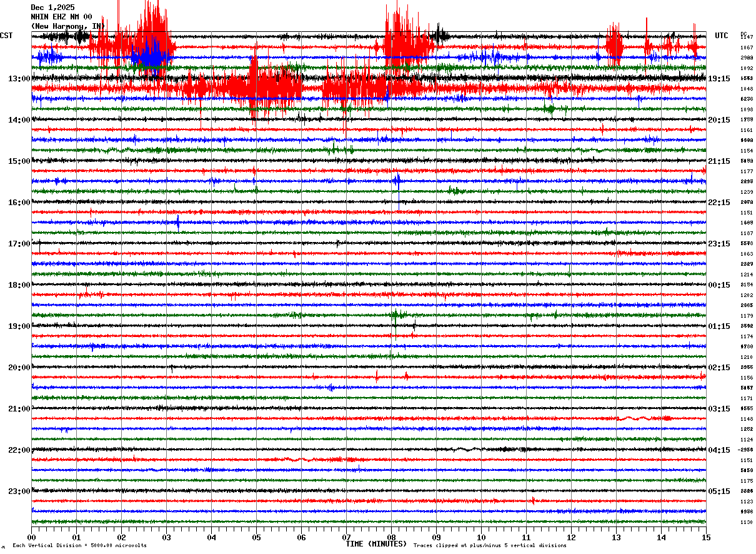Click the 00:15 UTC time label
Screen dimensions: 756x554
[719, 285]
